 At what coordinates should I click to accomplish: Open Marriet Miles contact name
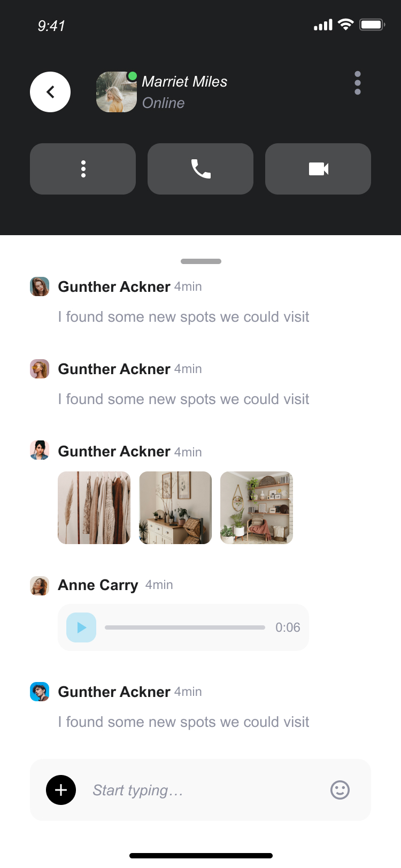[184, 81]
